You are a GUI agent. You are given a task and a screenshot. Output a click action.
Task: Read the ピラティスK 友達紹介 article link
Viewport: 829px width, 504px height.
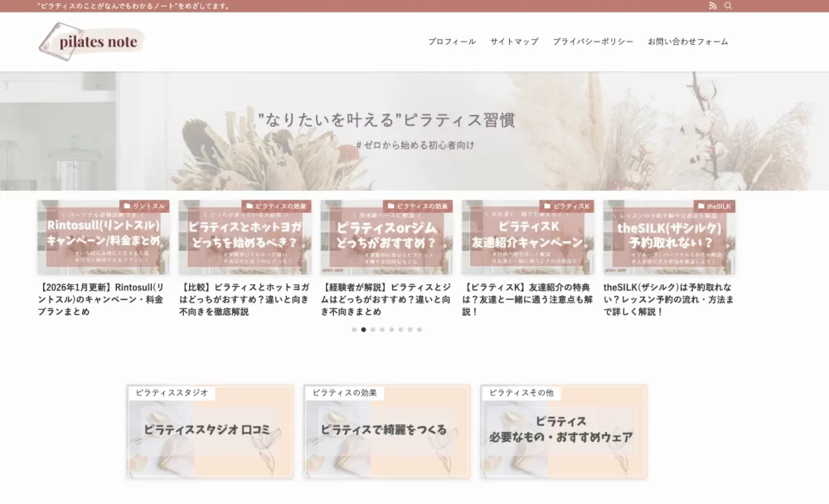(x=527, y=299)
